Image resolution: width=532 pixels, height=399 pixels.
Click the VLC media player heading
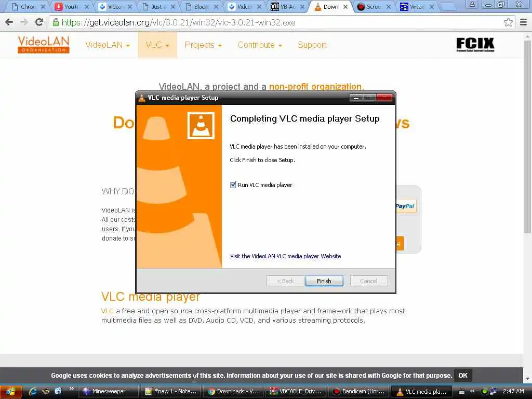click(x=150, y=297)
